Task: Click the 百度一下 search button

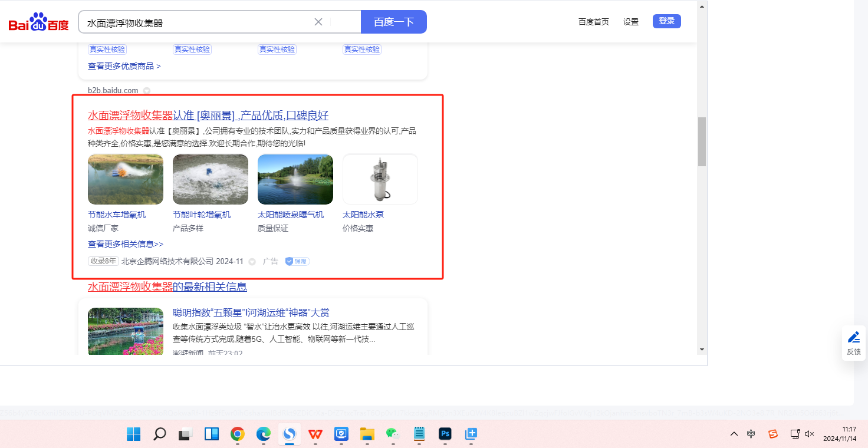Action: click(394, 22)
